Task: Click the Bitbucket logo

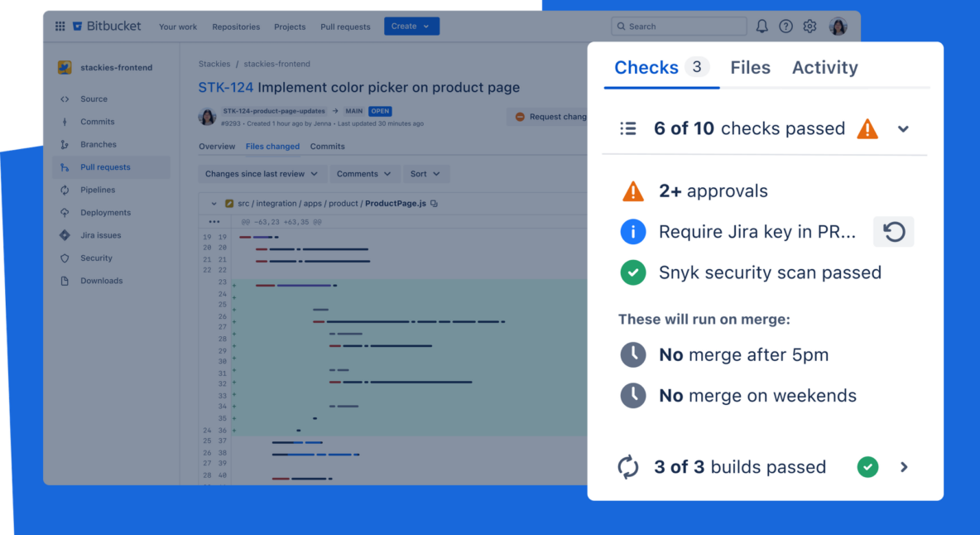Action: 107,27
